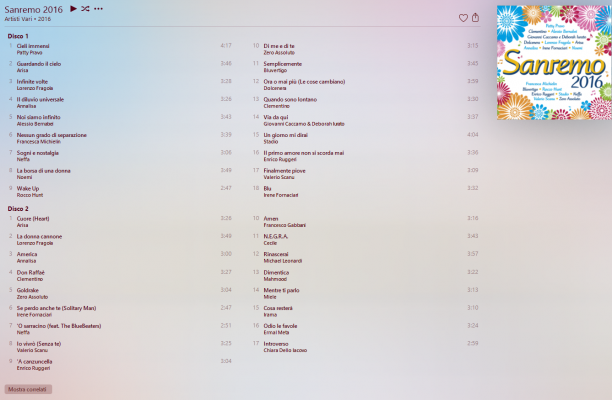The image size is (612, 400).
Task: Click artist name Stadio
Action: coord(270,142)
